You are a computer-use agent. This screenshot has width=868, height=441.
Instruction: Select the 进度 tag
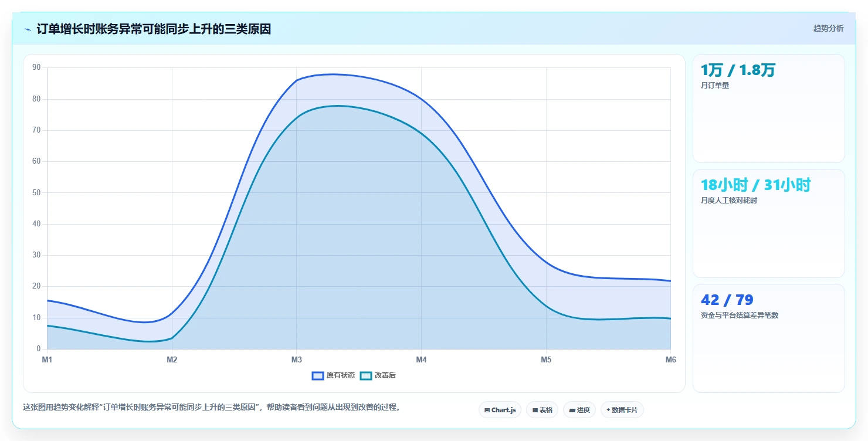(579, 410)
